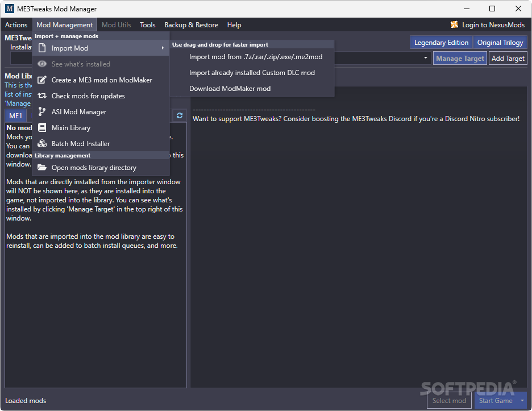Click the open folder icon for mods library
532x411 pixels.
pos(42,168)
